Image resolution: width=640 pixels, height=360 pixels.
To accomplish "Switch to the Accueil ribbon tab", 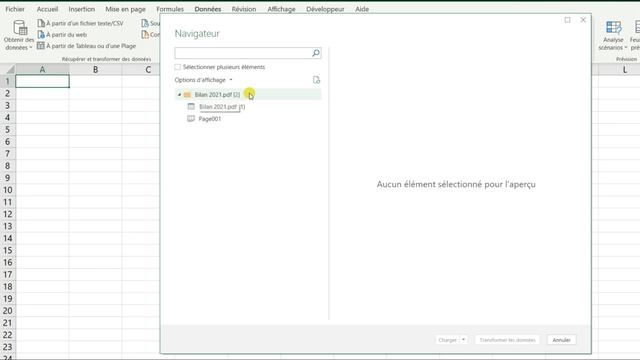I will [x=47, y=9].
